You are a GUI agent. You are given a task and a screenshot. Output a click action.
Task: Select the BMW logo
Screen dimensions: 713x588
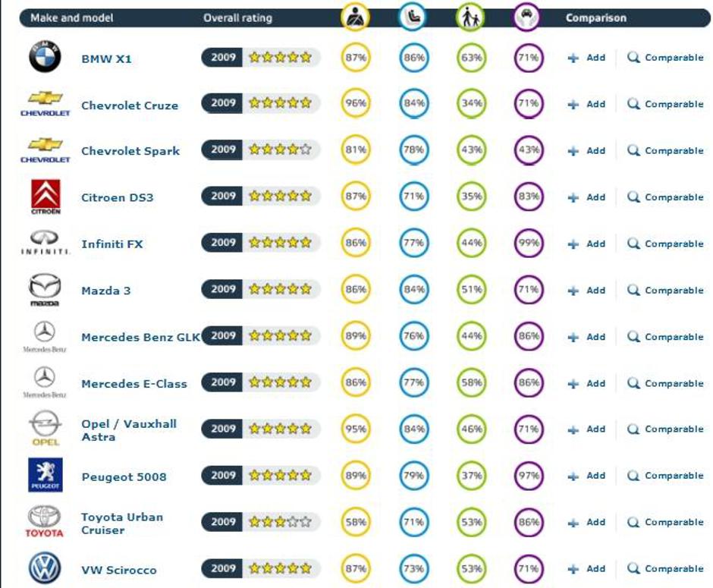coord(44,55)
